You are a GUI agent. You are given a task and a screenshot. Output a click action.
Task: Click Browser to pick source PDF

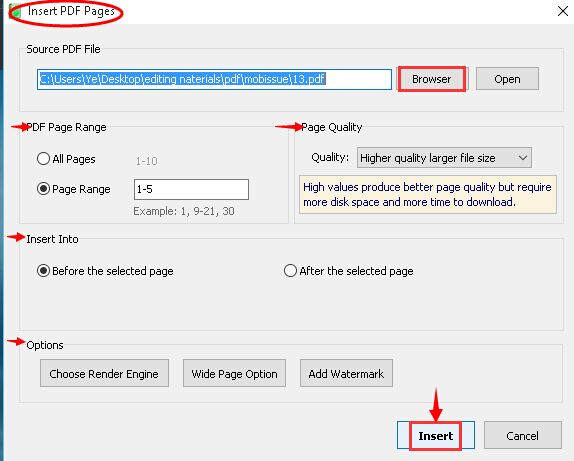432,79
